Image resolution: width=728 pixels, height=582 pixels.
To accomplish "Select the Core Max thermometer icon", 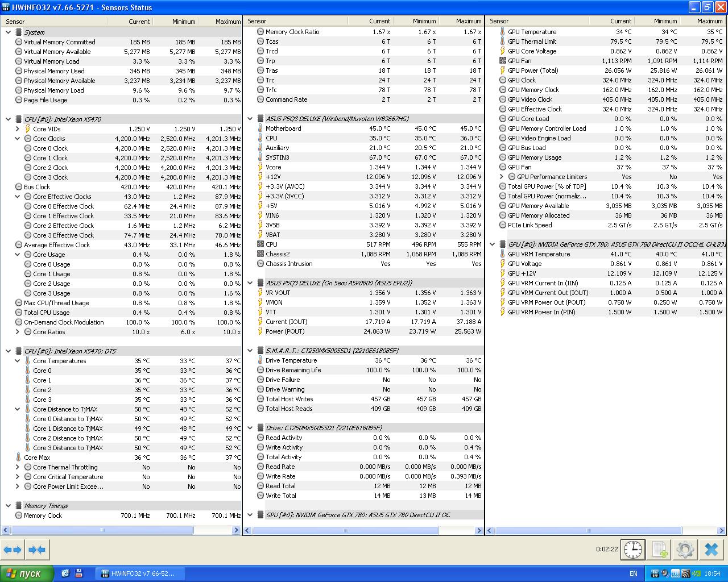I will 19,458.
